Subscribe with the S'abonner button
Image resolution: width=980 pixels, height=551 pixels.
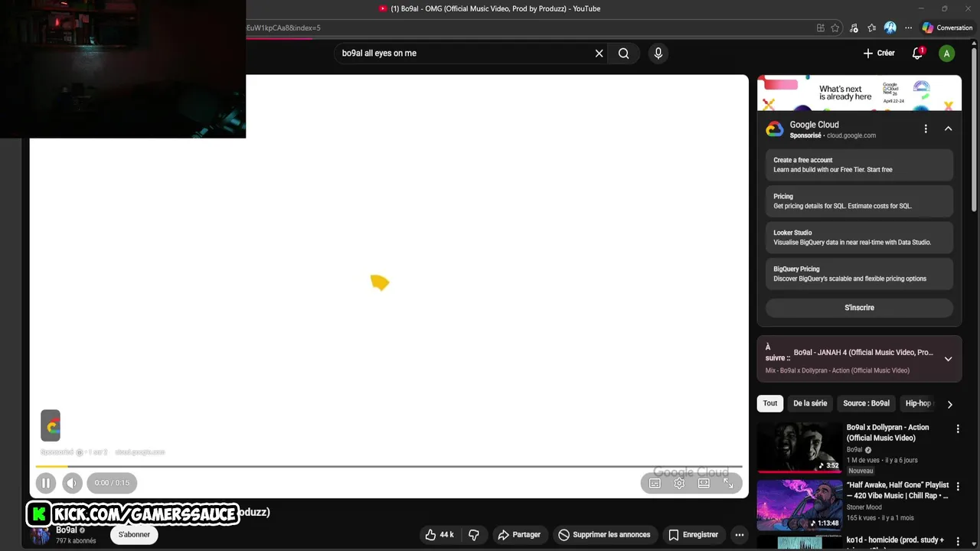click(134, 535)
